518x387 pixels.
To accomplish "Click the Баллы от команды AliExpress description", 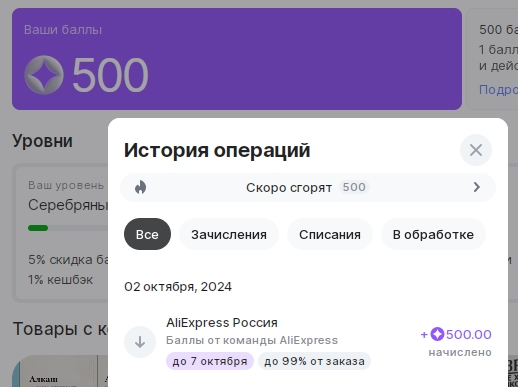I will click(252, 340).
